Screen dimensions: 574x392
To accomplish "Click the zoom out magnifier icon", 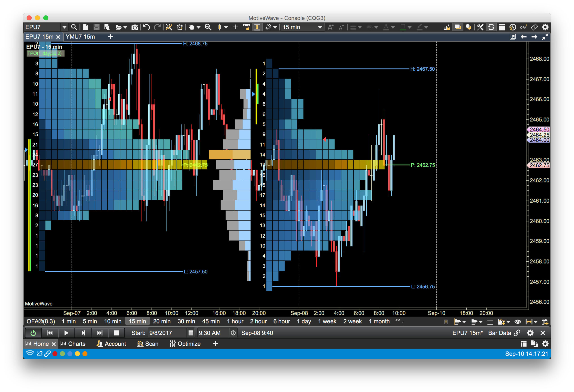I will [x=208, y=27].
